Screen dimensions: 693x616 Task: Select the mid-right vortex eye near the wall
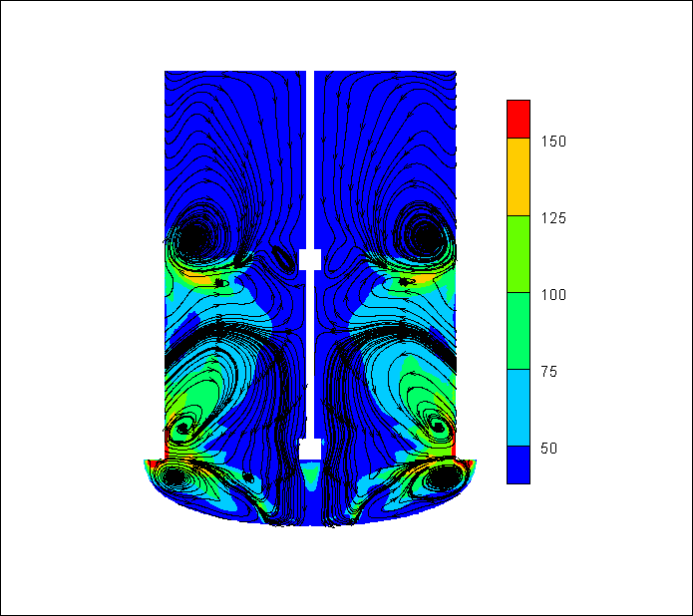pos(438,428)
